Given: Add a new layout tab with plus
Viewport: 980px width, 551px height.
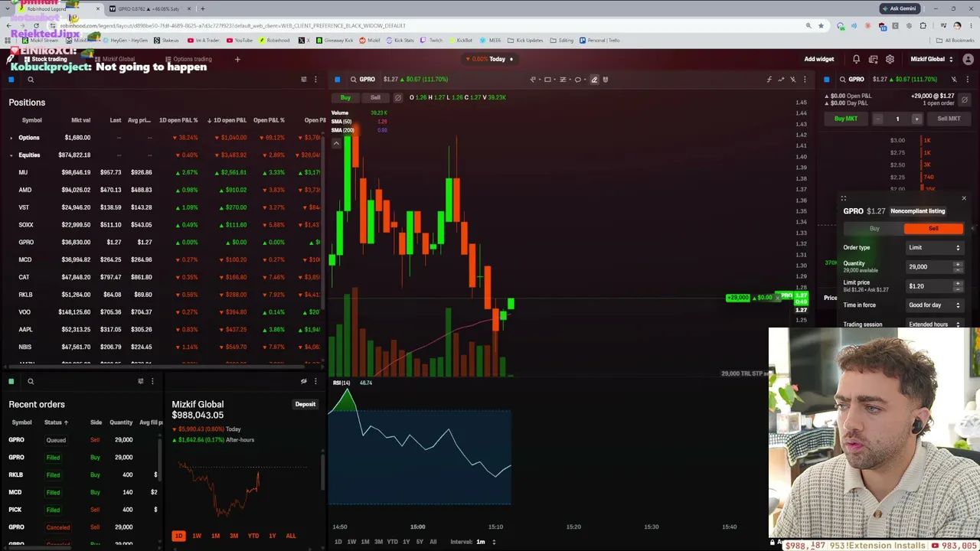Looking at the screenshot, I should [237, 59].
